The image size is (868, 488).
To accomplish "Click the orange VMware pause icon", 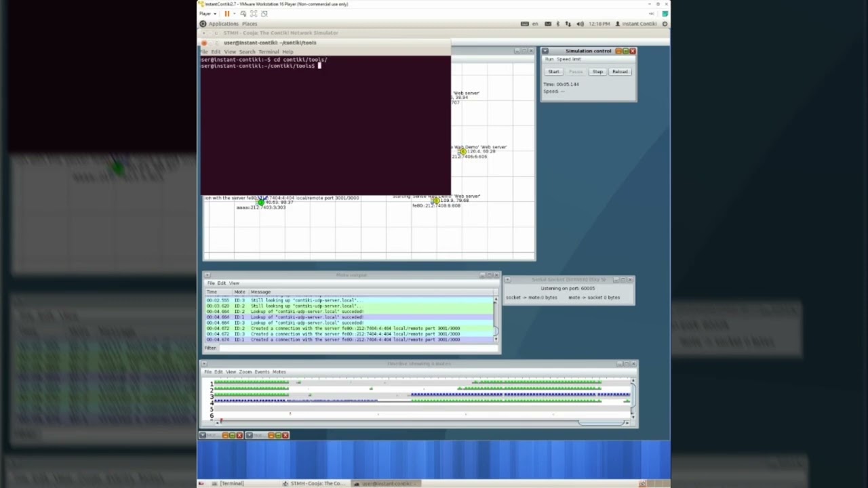I will pyautogui.click(x=226, y=14).
